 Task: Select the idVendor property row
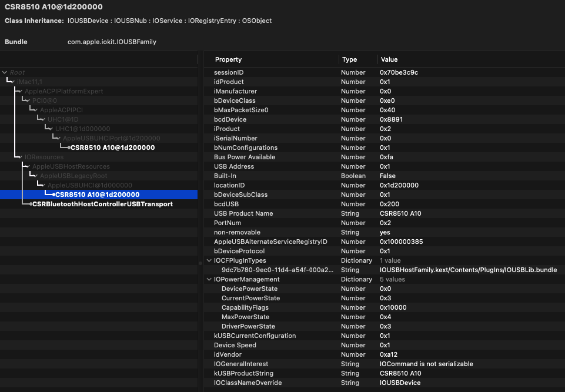[384, 354]
